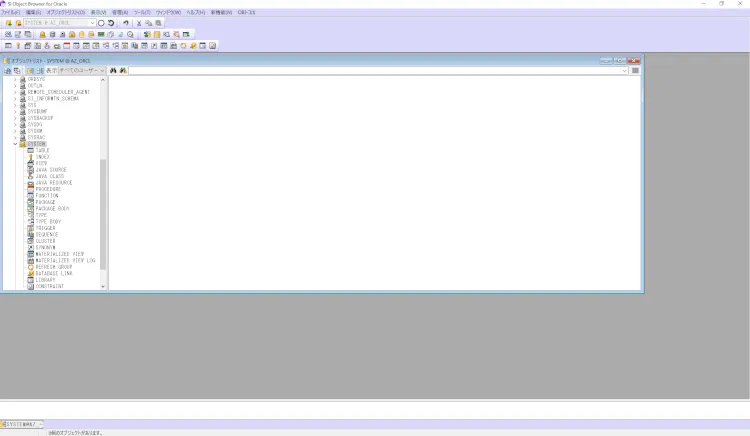Click the undo arrow icon

[x=126, y=23]
